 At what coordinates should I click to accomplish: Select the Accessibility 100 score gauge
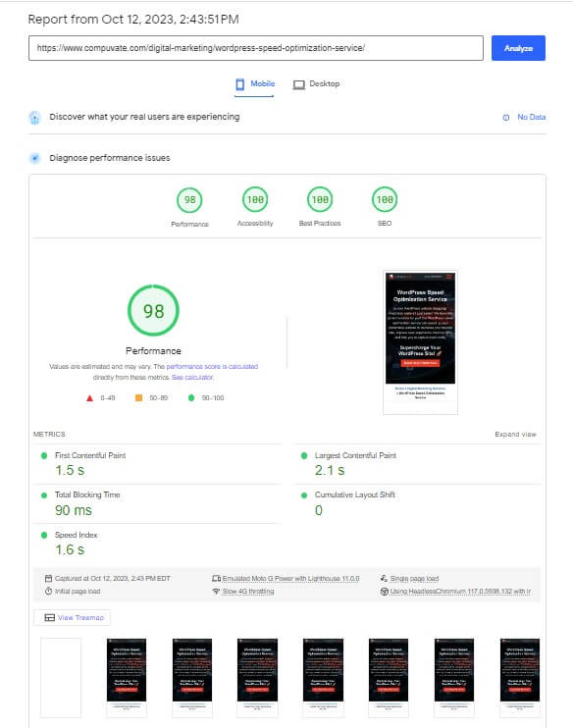coord(255,199)
